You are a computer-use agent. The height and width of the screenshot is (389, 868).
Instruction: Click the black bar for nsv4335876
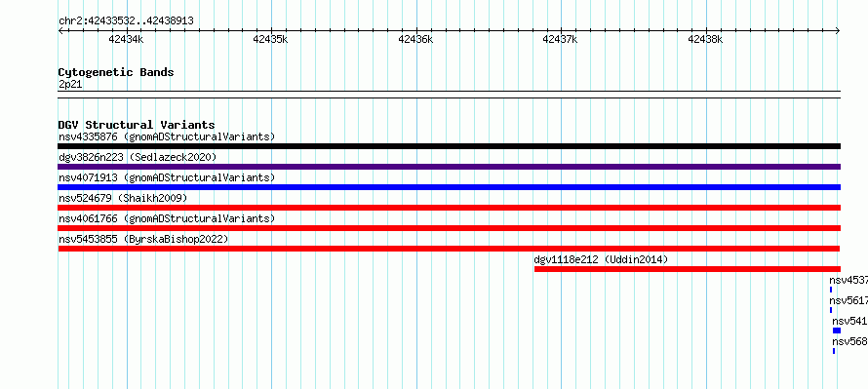(x=450, y=146)
